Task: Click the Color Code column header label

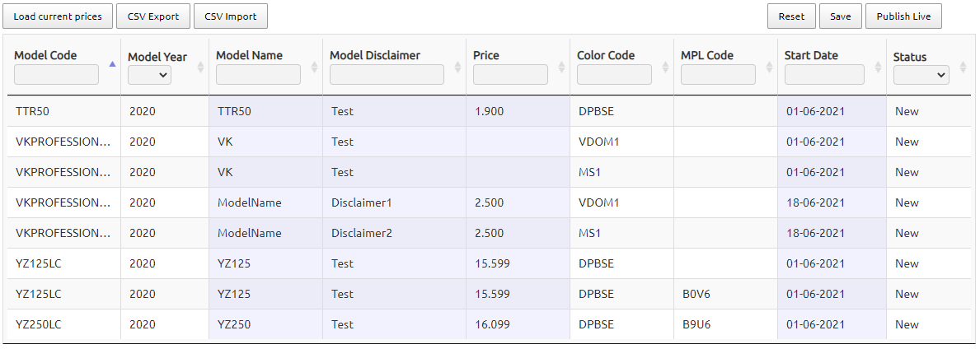Action: pos(606,55)
